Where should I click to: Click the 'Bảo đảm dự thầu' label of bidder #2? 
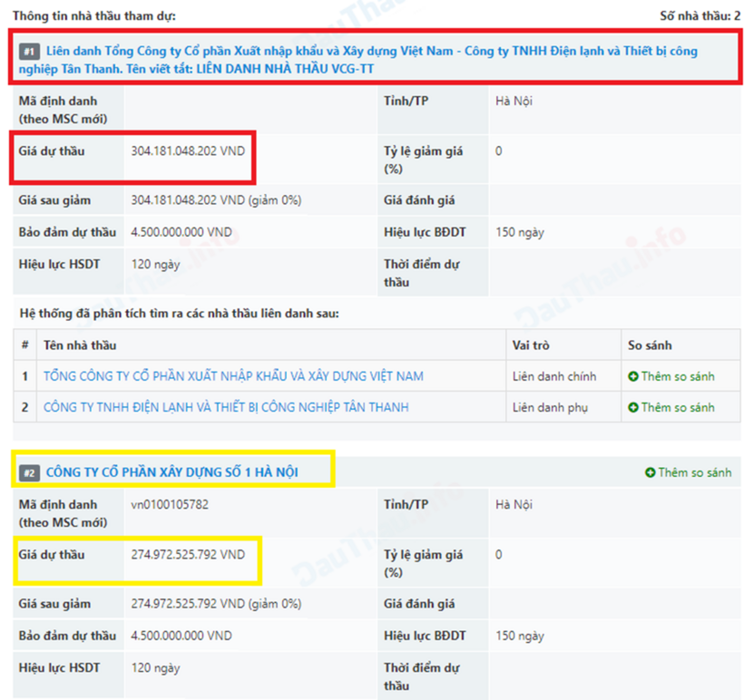pos(67,636)
